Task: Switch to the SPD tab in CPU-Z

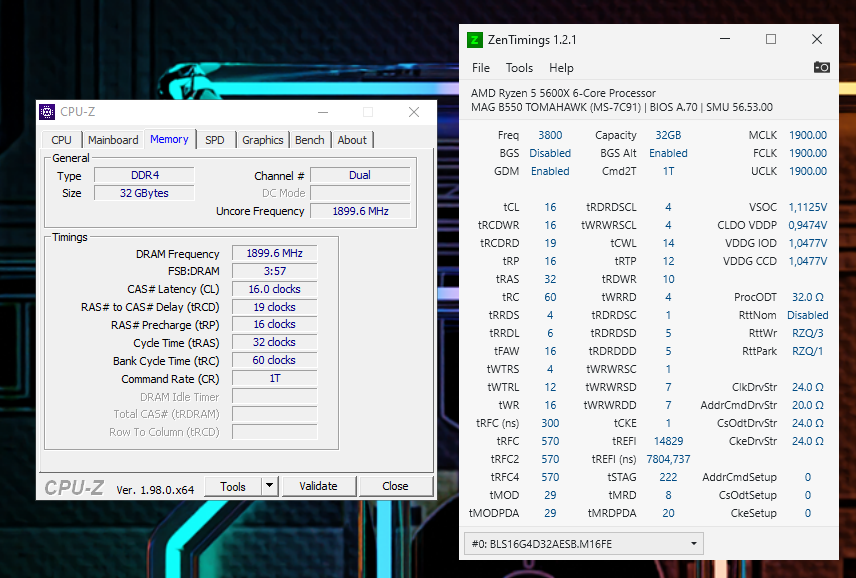Action: (215, 140)
